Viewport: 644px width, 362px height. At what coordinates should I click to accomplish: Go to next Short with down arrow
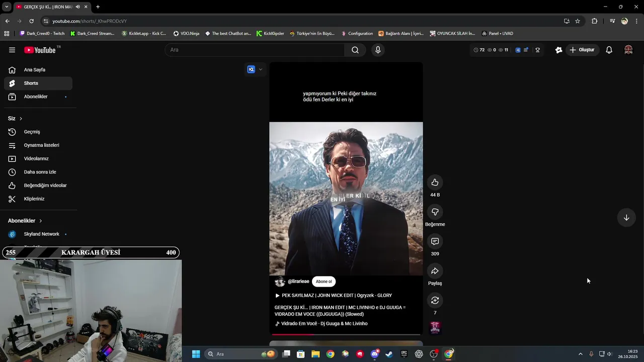(626, 218)
